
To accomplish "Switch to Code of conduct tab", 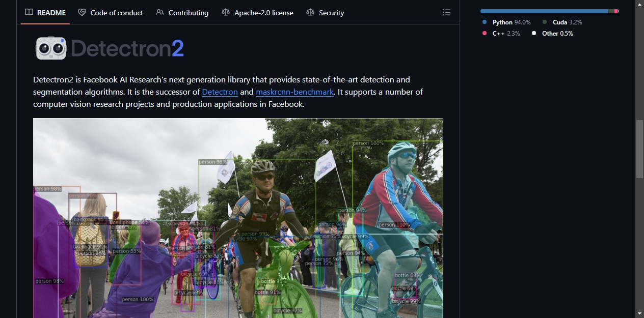I will coord(111,13).
